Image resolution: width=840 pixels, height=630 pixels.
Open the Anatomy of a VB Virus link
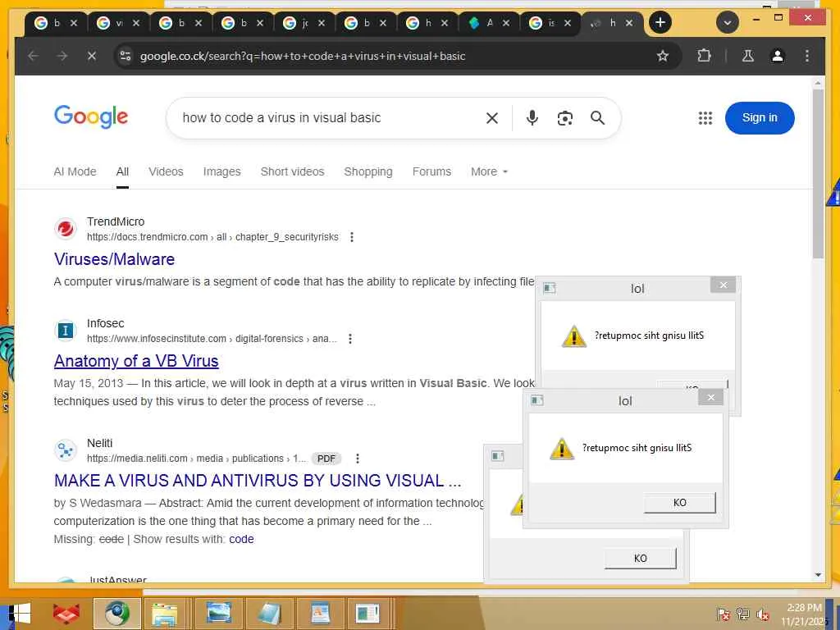pos(136,361)
